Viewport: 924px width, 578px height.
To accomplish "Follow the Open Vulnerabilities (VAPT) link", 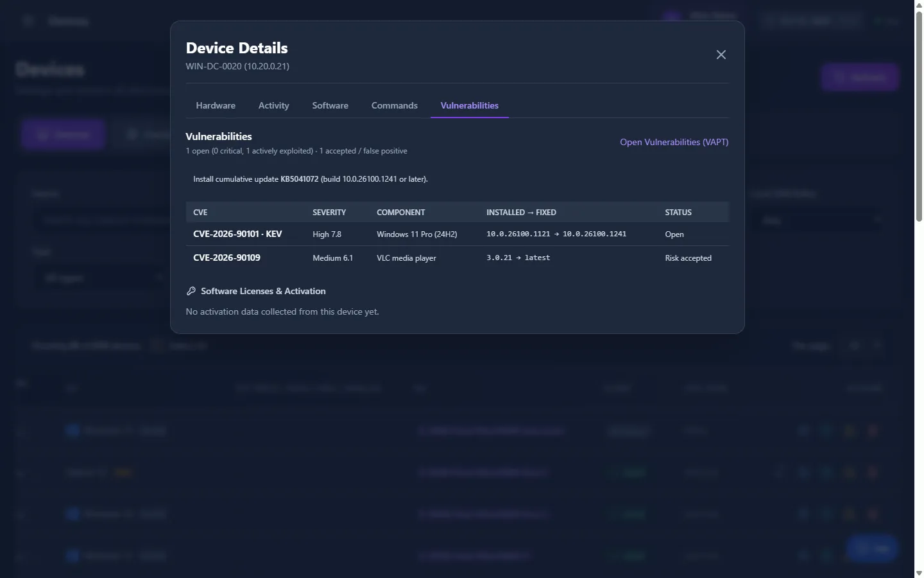I will (x=674, y=142).
